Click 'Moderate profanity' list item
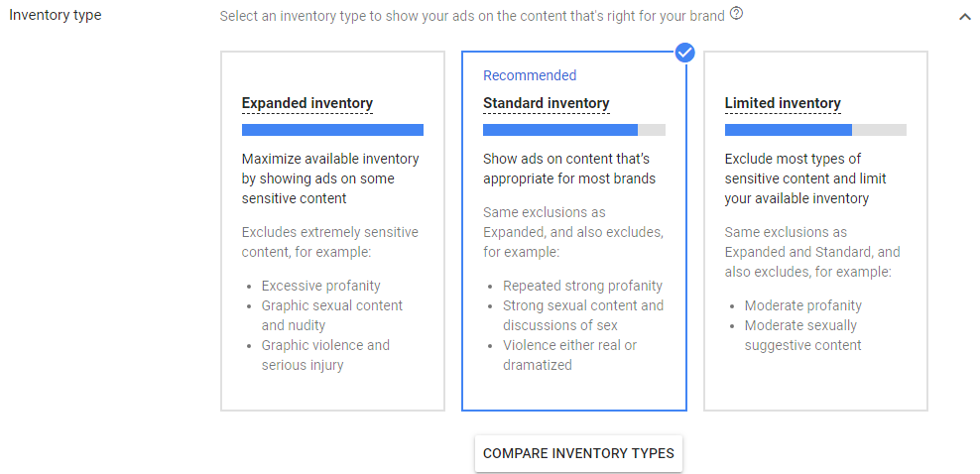This screenshot has width=980, height=474. pos(802,305)
